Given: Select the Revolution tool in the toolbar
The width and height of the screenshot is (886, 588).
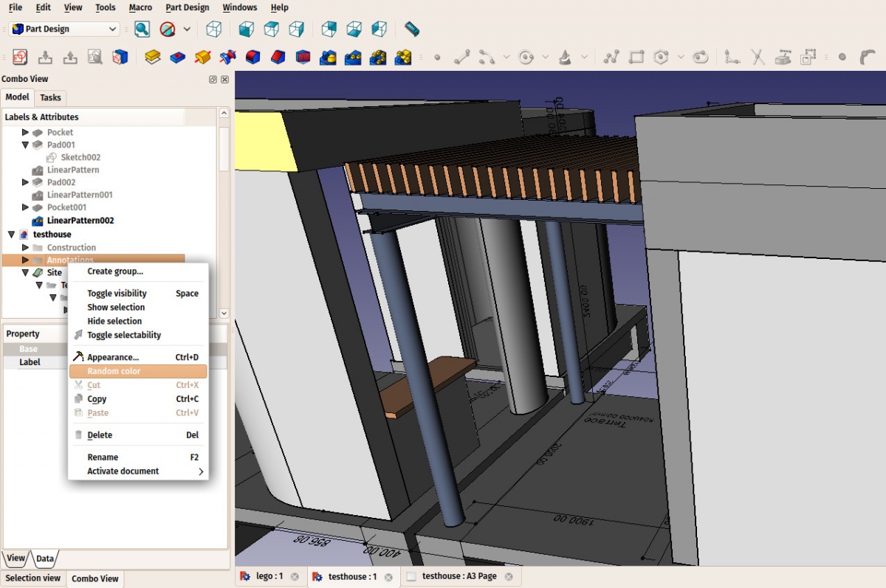Looking at the screenshot, I should coord(203,57).
